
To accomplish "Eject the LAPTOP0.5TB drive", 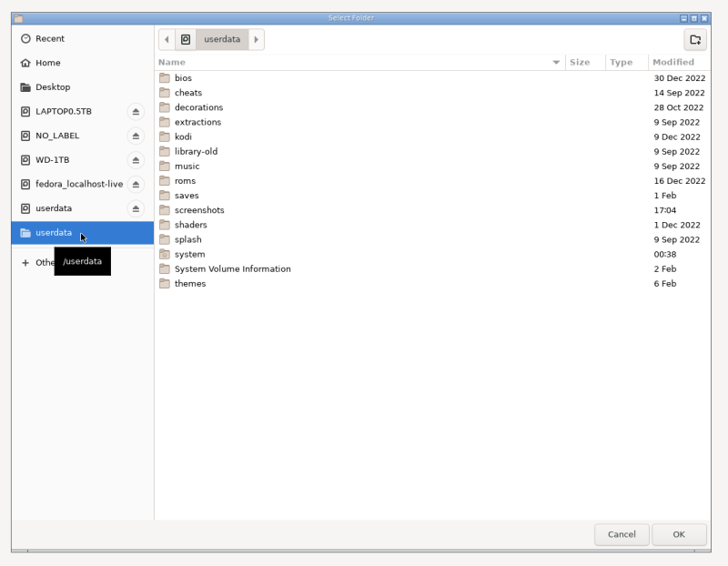I will point(136,111).
